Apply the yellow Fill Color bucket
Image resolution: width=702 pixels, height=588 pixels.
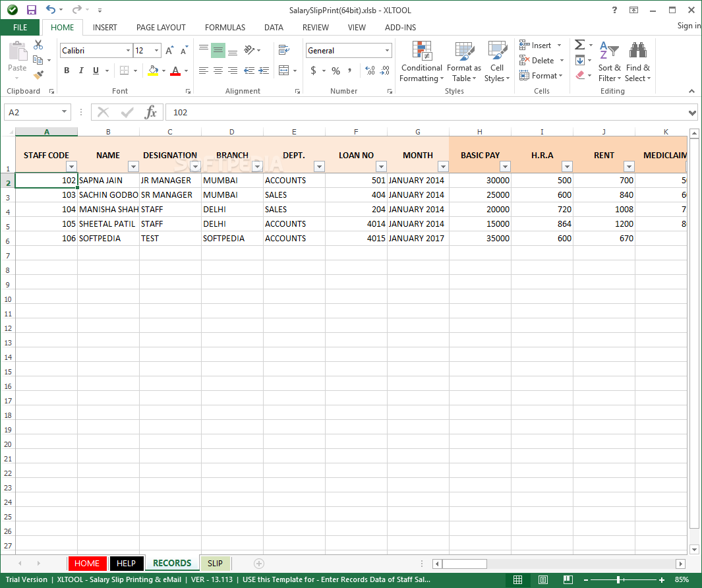click(x=153, y=71)
